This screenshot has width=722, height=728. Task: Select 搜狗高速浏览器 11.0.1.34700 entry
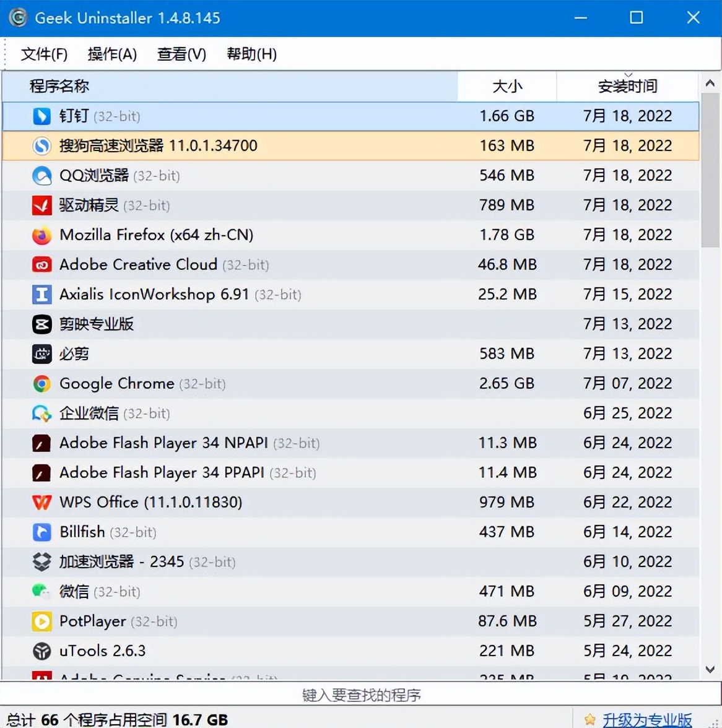159,146
